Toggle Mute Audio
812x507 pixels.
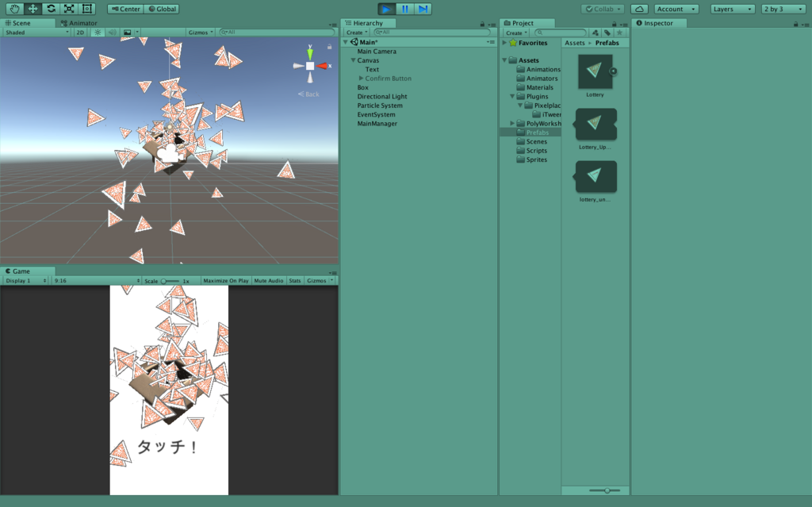pyautogui.click(x=269, y=280)
